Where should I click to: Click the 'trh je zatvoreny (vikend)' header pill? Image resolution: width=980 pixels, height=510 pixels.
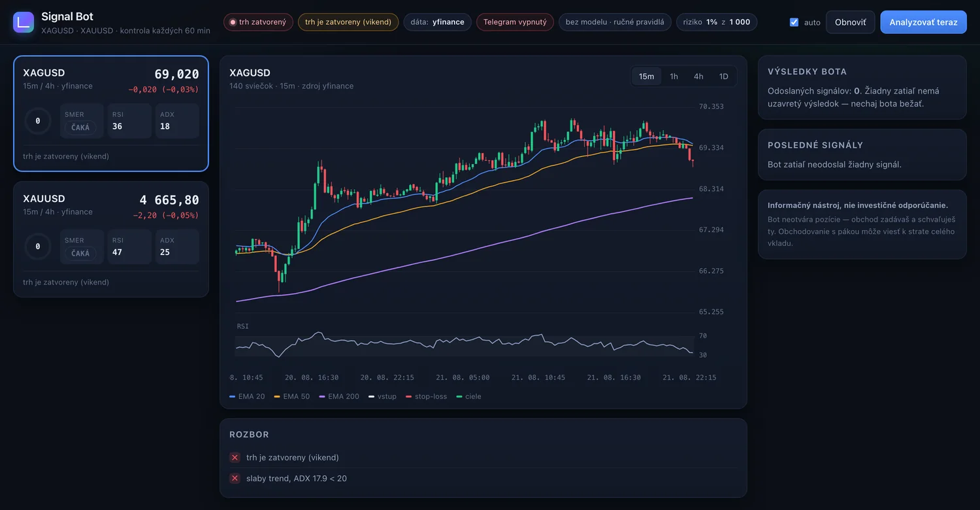click(x=348, y=22)
